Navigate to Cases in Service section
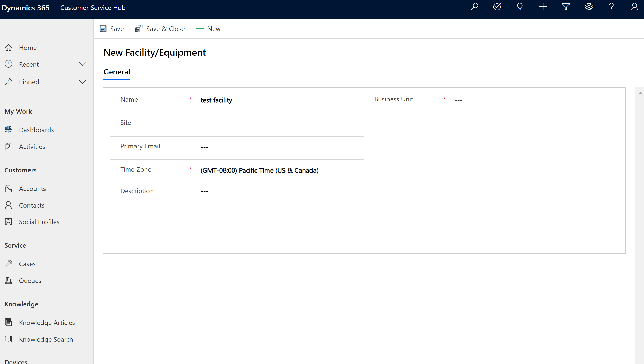This screenshot has width=644, height=364. coord(27,264)
